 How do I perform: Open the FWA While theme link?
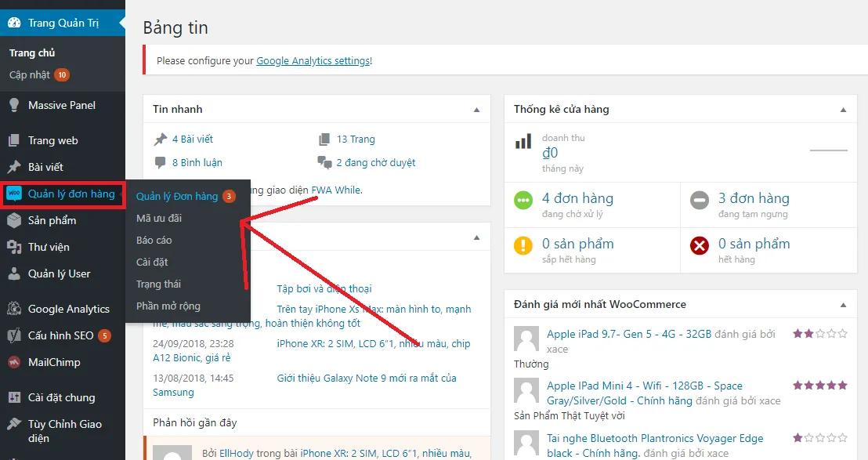tap(336, 190)
